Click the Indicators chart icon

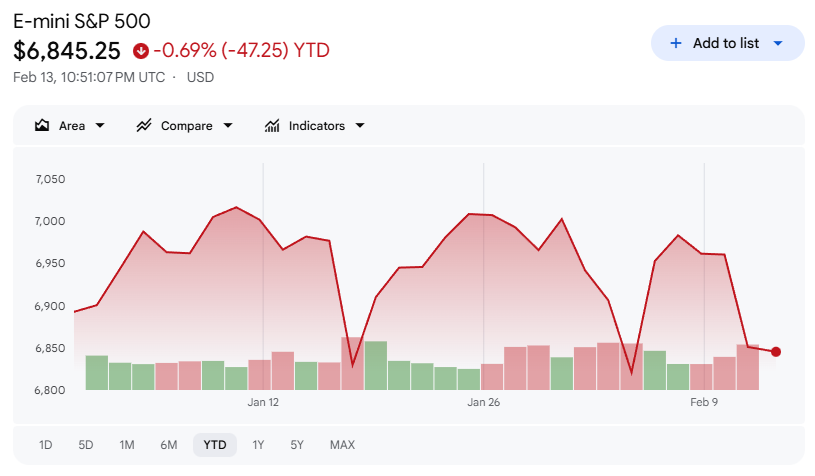(x=272, y=126)
